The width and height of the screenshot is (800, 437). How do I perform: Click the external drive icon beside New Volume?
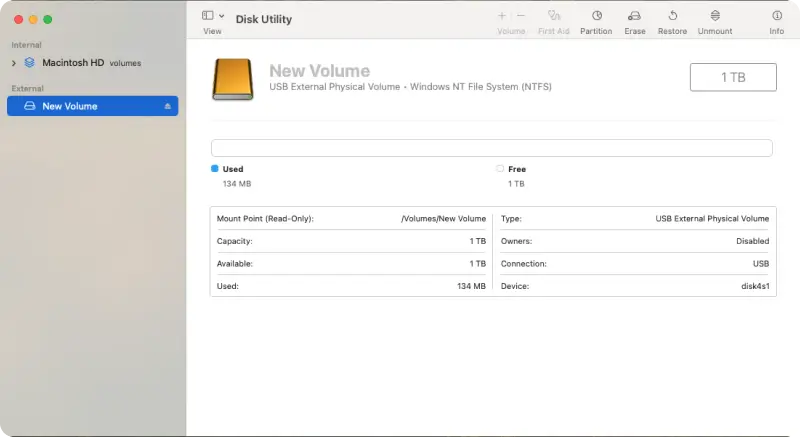coord(30,106)
